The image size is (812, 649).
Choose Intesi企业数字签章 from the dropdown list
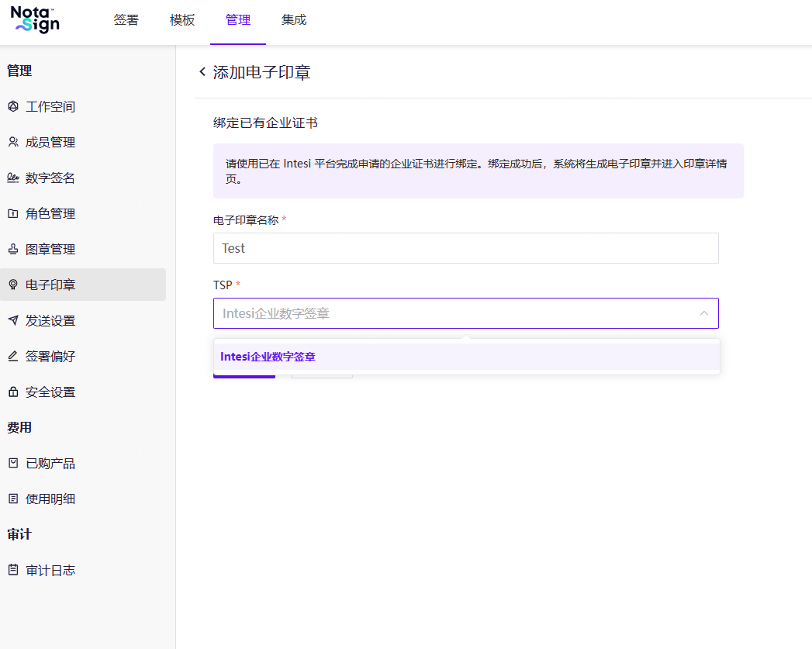tap(466, 357)
